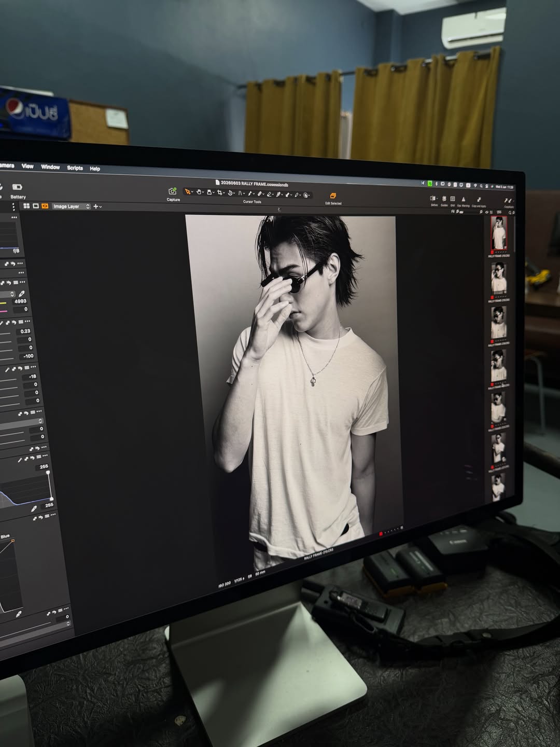
Task: Select the second thumbnail in the browser
Action: click(499, 279)
